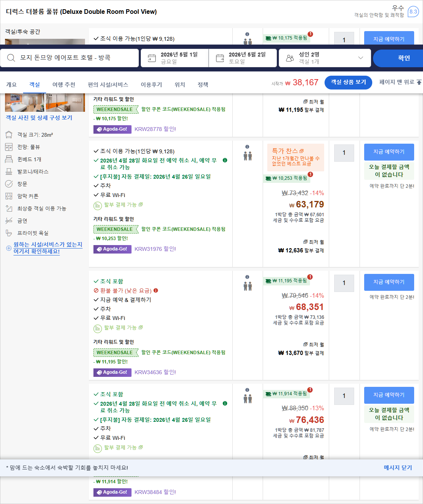Click Agoda-Go! badge with KRW34636 discount
The image size is (423, 504).
112,372
